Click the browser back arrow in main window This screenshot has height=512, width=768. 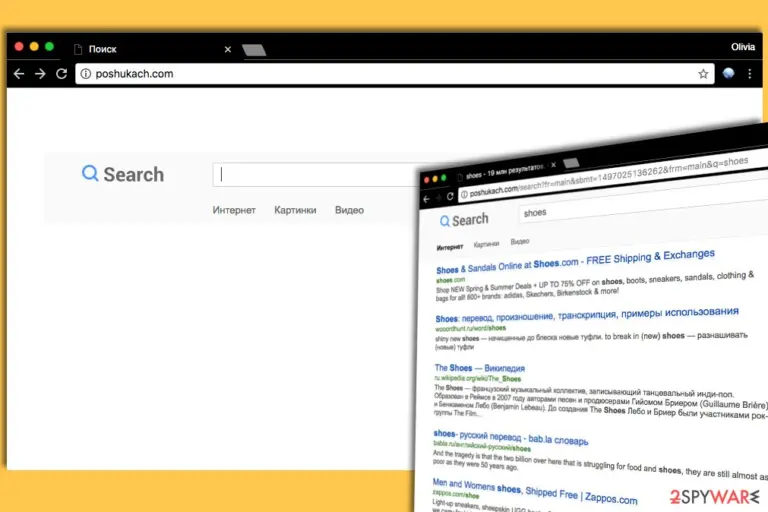(19, 73)
